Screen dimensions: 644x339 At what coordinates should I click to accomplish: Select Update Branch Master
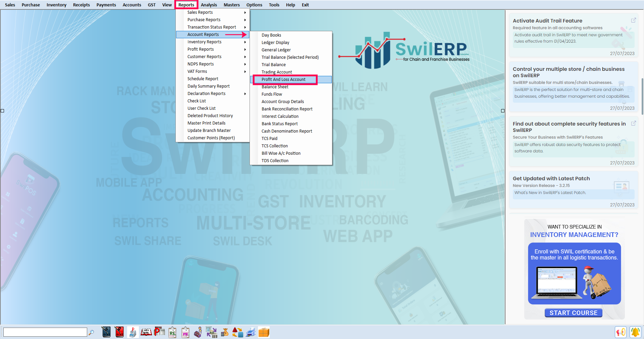coord(213,131)
